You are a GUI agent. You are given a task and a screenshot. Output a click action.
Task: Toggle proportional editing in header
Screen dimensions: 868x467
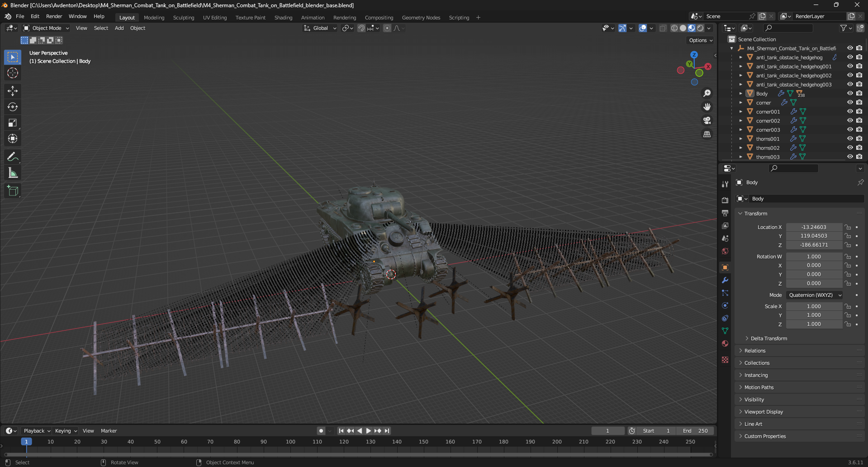click(x=387, y=28)
